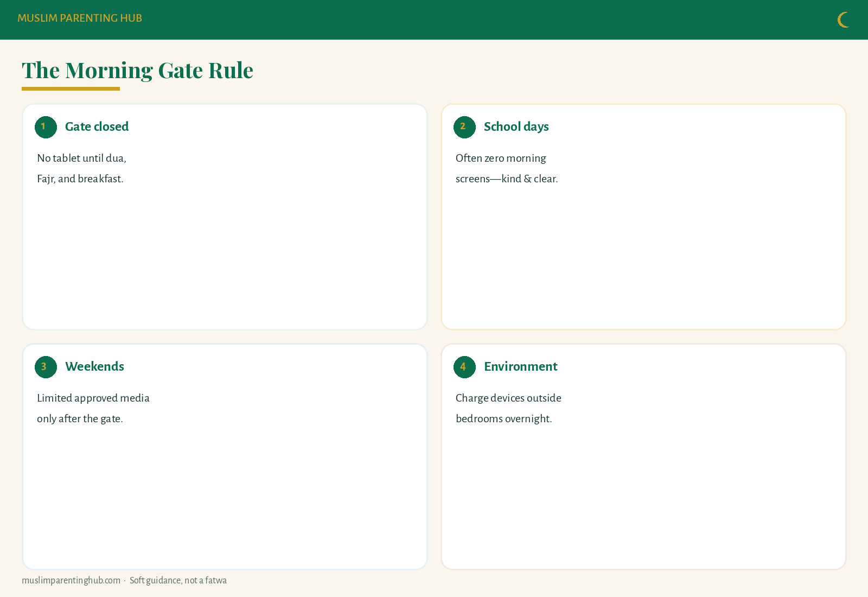Select the School days heading
The width and height of the screenshot is (868, 597).
tap(516, 126)
